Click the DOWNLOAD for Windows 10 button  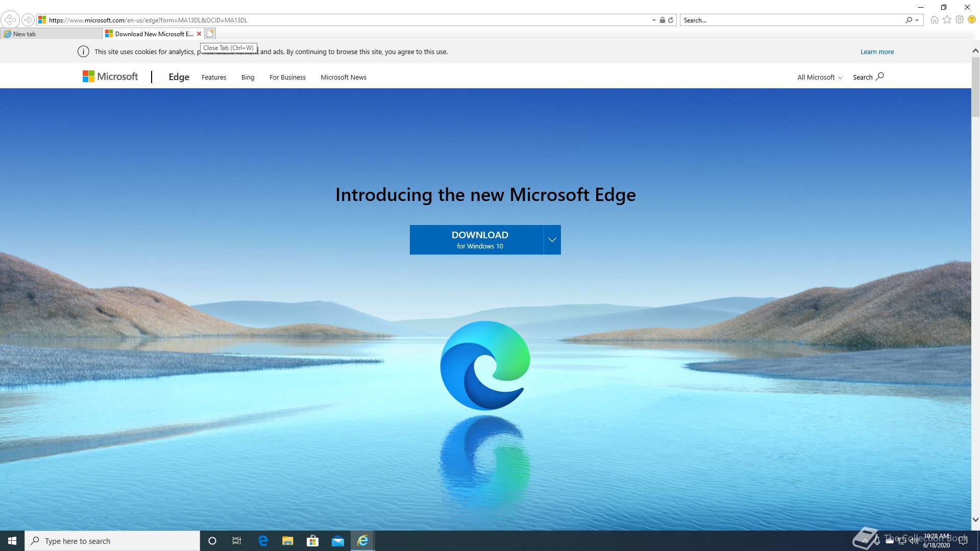[x=477, y=240]
